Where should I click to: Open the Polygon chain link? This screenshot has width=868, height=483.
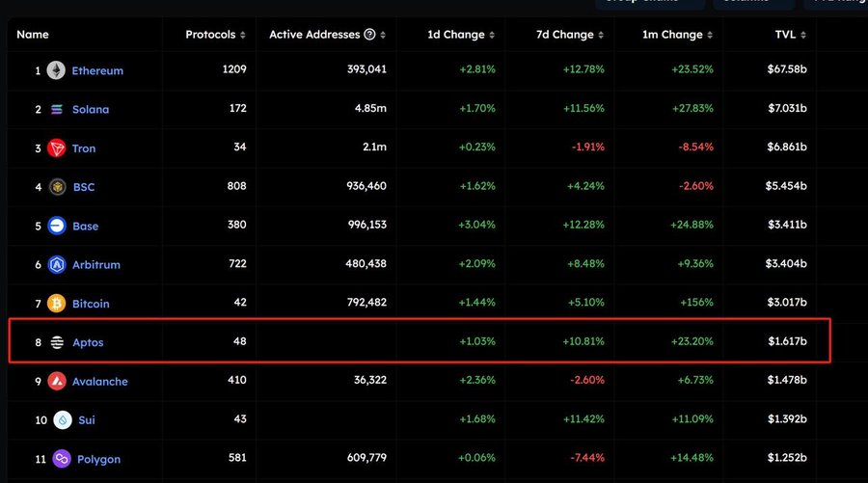click(98, 459)
